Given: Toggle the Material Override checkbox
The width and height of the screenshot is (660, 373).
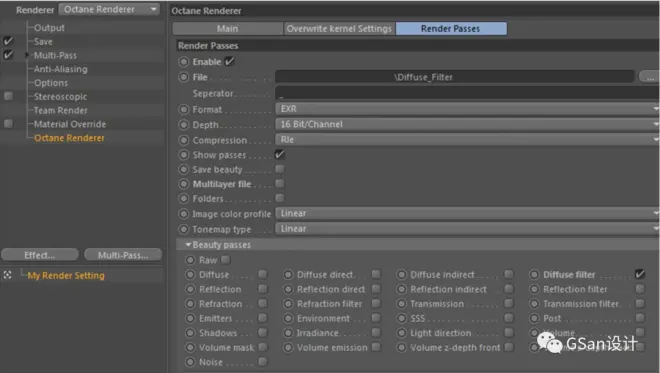Looking at the screenshot, I should coord(8,123).
